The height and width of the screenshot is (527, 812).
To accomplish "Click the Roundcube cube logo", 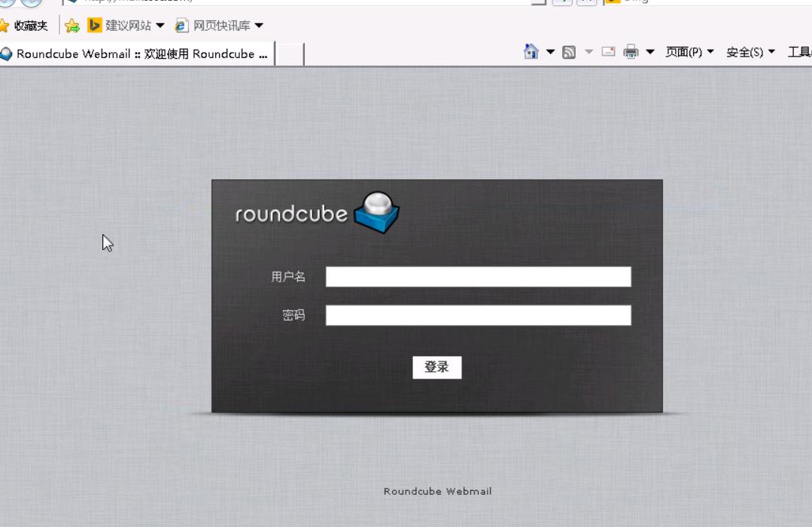I will (x=377, y=212).
